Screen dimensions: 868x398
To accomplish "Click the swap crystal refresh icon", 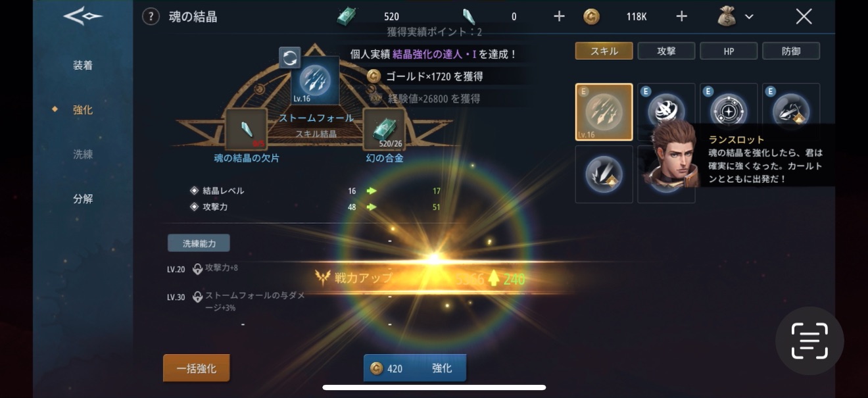I will [x=290, y=58].
